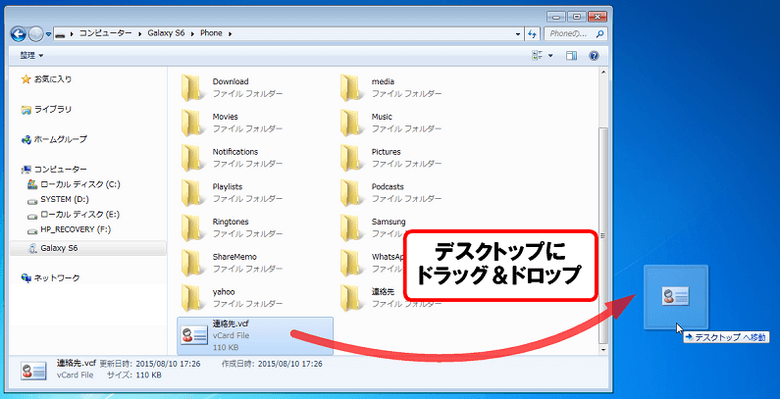The width and height of the screenshot is (780, 399).
Task: Select the Movies folder icon
Action: [x=193, y=122]
